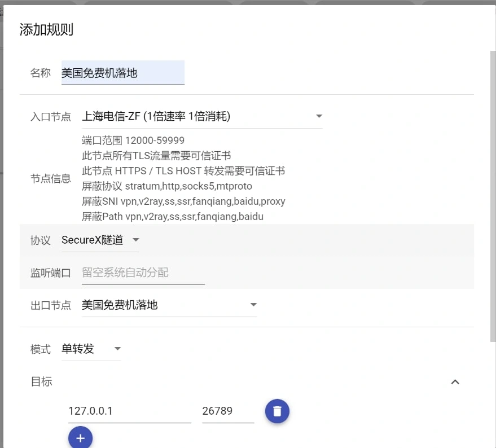
Task: Add a new target with plus button
Action: click(x=80, y=437)
